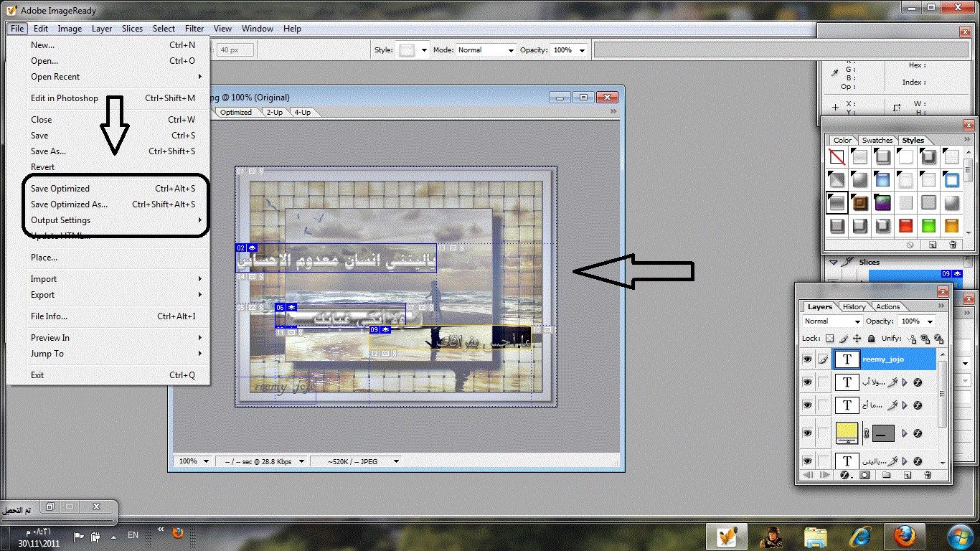The width and height of the screenshot is (980, 551).
Task: Create a new layer in Layers panel
Action: point(907,475)
